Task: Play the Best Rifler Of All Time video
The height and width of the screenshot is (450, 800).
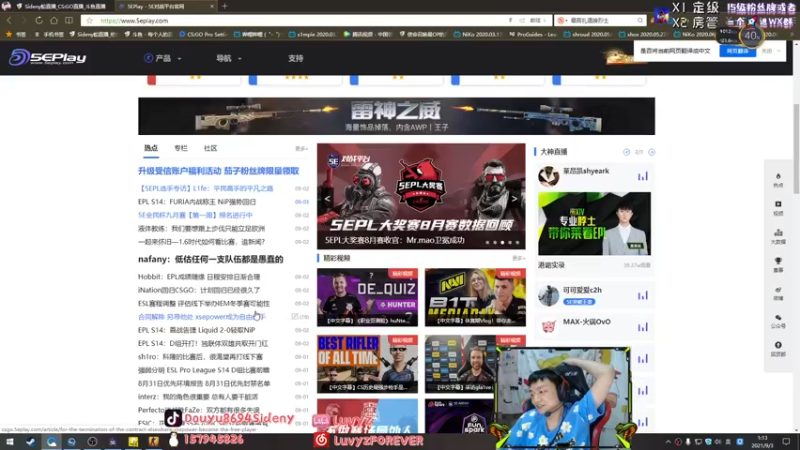Action: (x=367, y=364)
